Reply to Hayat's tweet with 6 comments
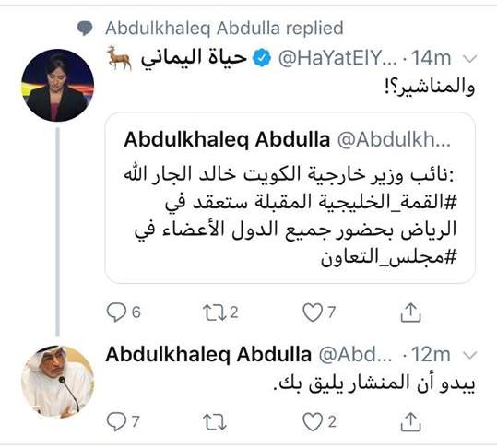Viewport: 497px width, 448px height. pyautogui.click(x=116, y=312)
